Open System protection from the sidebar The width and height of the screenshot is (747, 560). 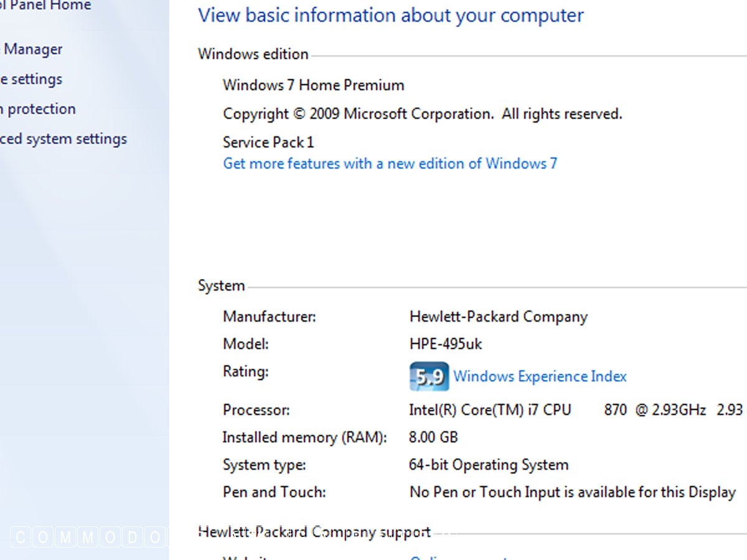pos(37,109)
